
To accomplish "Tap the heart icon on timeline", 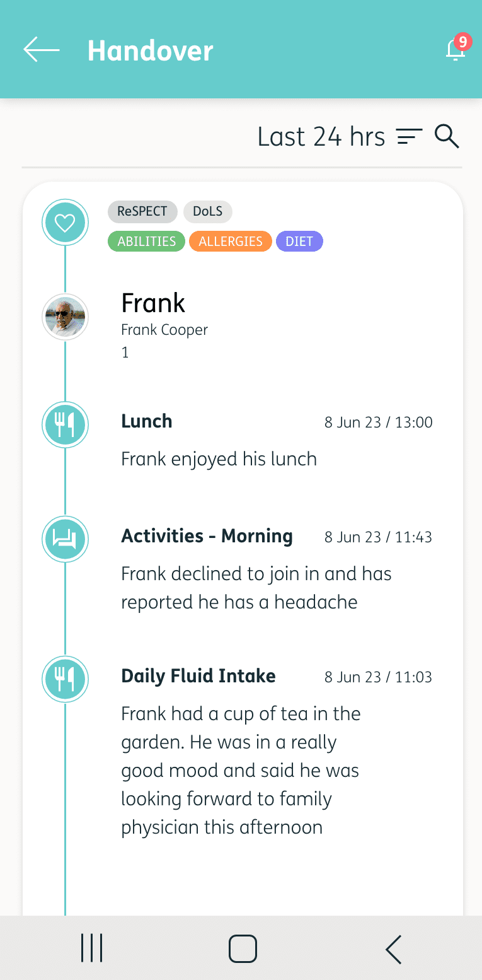I will coord(65,222).
